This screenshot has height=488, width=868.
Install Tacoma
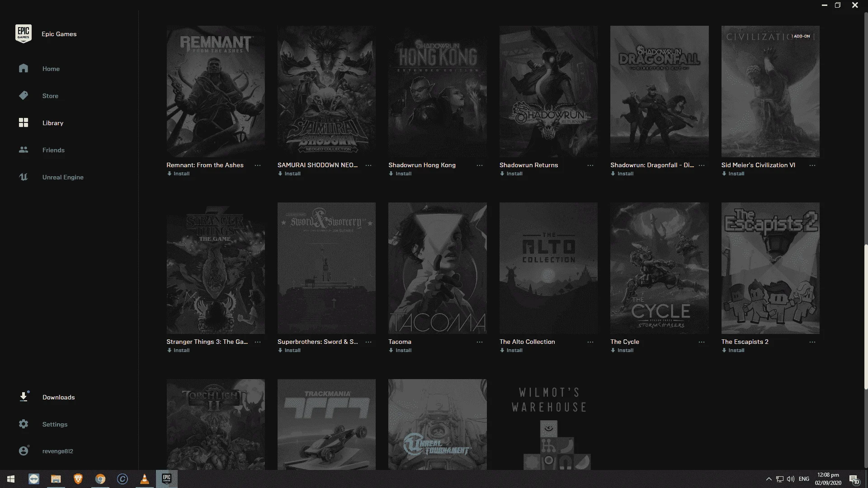tap(400, 350)
